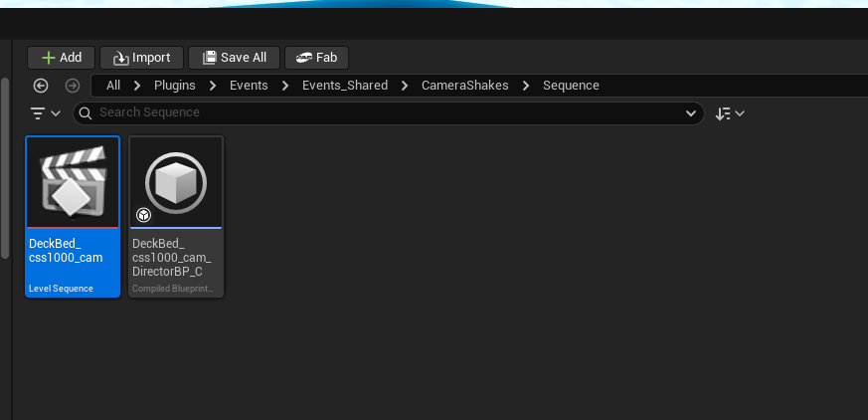The height and width of the screenshot is (420, 868).
Task: Select DeckBed_css1000_cam Level Sequence thumbnail
Action: pos(73,182)
